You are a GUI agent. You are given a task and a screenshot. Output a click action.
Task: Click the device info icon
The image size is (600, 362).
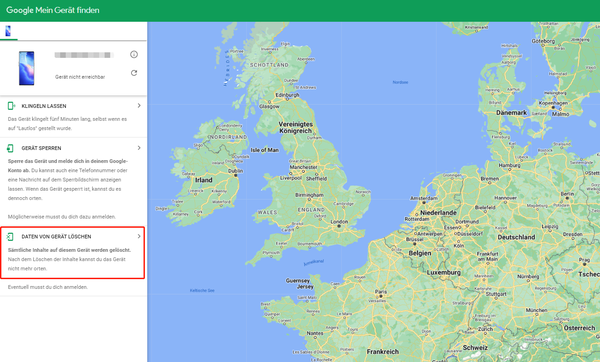pos(134,54)
